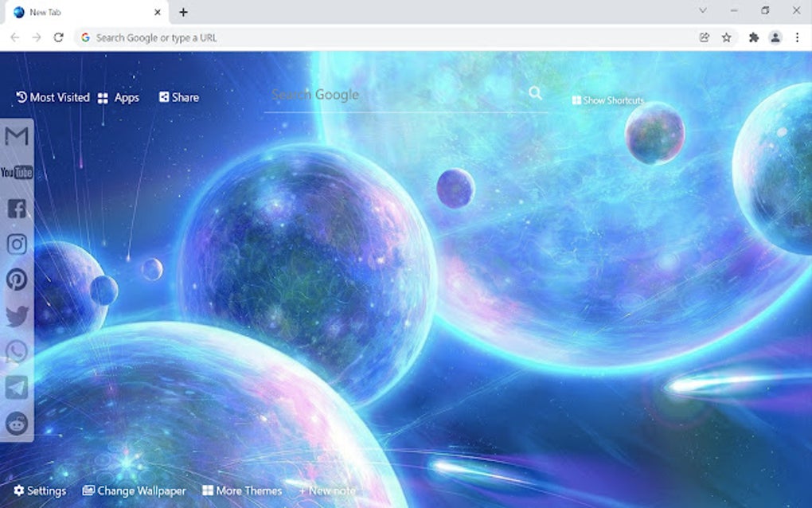Click the Share button

coord(178,97)
